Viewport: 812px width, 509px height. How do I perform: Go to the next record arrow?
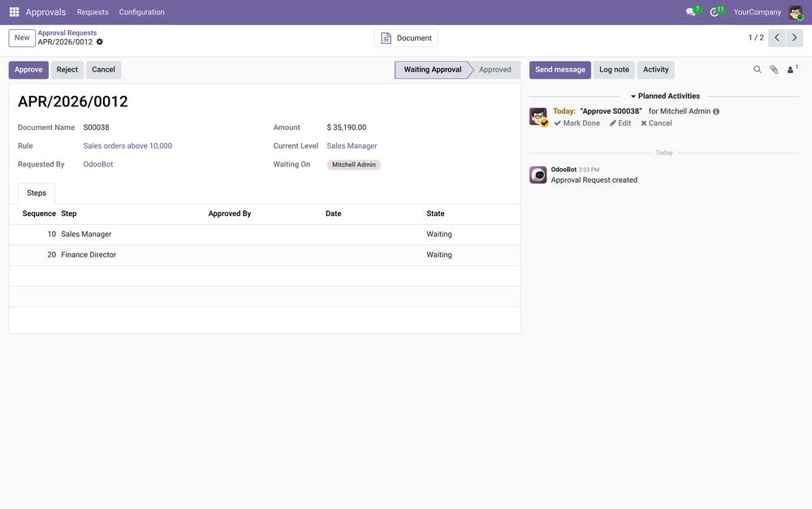(794, 38)
